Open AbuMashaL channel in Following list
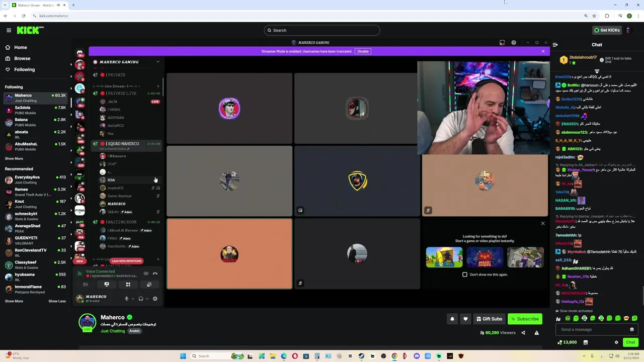The height and width of the screenshot is (362, 644). pyautogui.click(x=35, y=146)
